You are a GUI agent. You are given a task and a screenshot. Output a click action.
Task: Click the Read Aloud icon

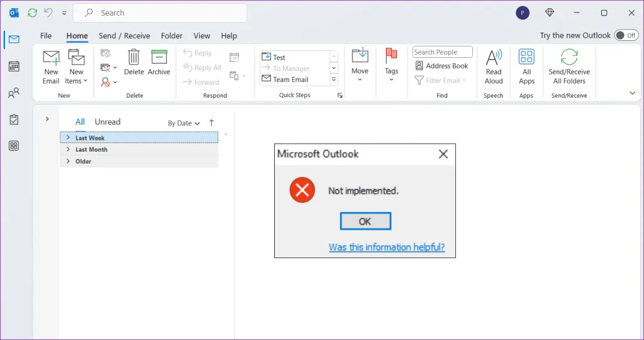pos(494,59)
